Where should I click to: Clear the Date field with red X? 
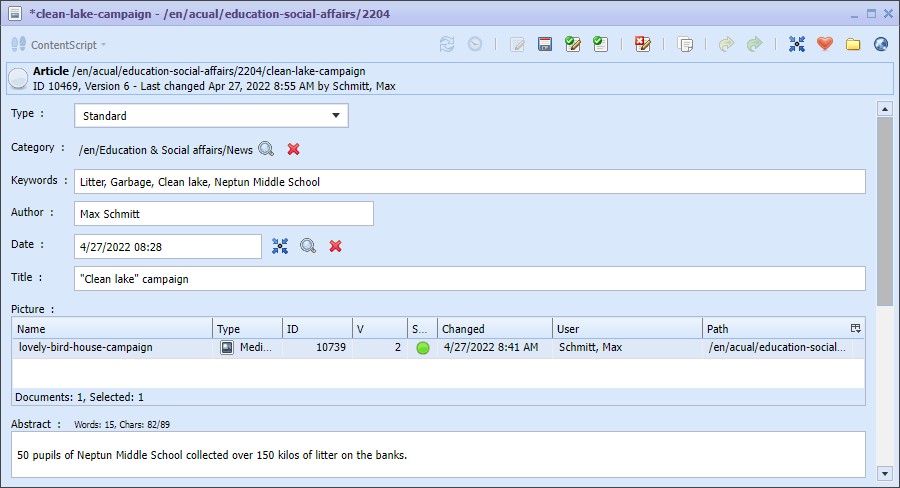[x=336, y=246]
